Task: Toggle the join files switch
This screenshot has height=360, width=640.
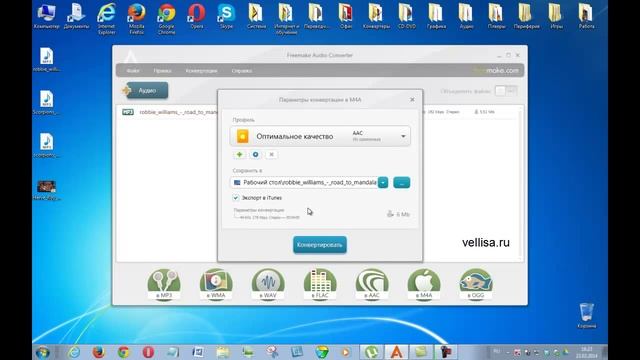Action: click(506, 91)
